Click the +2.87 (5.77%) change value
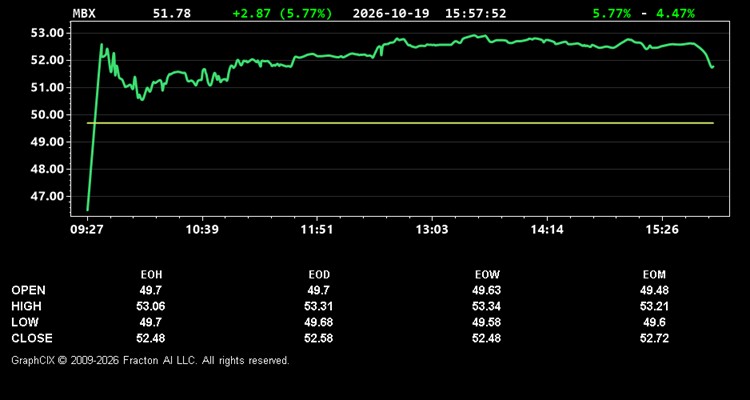This screenshot has height=400, width=750. [282, 13]
